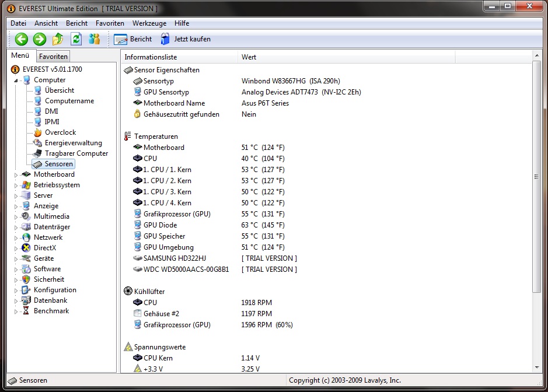Click the green Forward arrow toolbar icon
Viewport: 548px width, 392px height.
(x=40, y=39)
